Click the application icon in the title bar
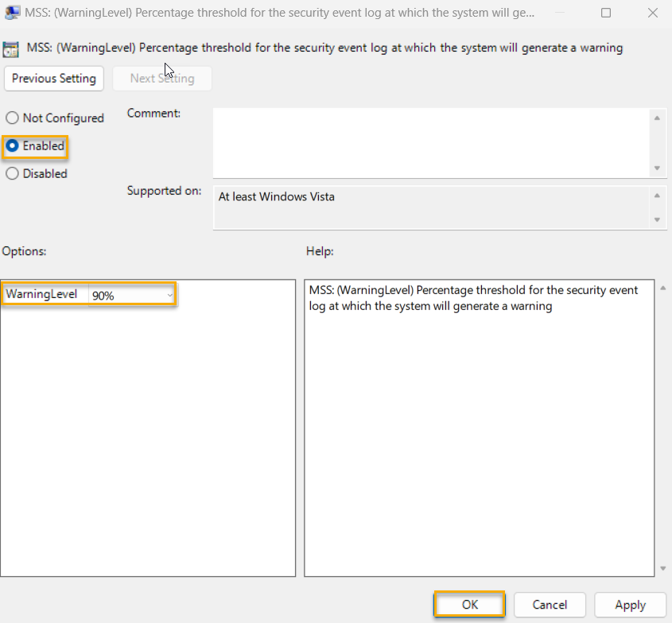Image resolution: width=672 pixels, height=623 pixels. pyautogui.click(x=11, y=12)
